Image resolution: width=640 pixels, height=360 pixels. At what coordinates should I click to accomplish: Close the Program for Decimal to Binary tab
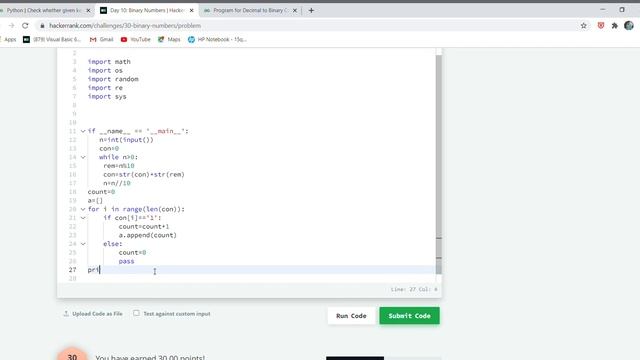coord(295,10)
